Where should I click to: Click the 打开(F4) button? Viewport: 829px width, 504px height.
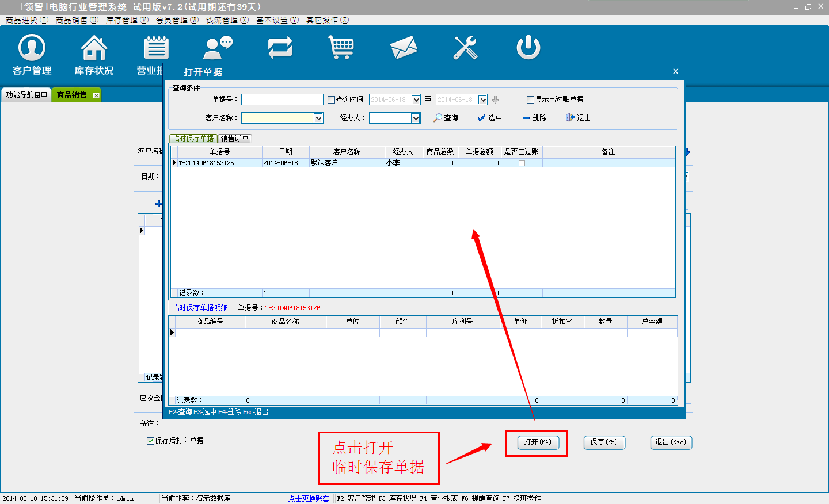coord(538,442)
